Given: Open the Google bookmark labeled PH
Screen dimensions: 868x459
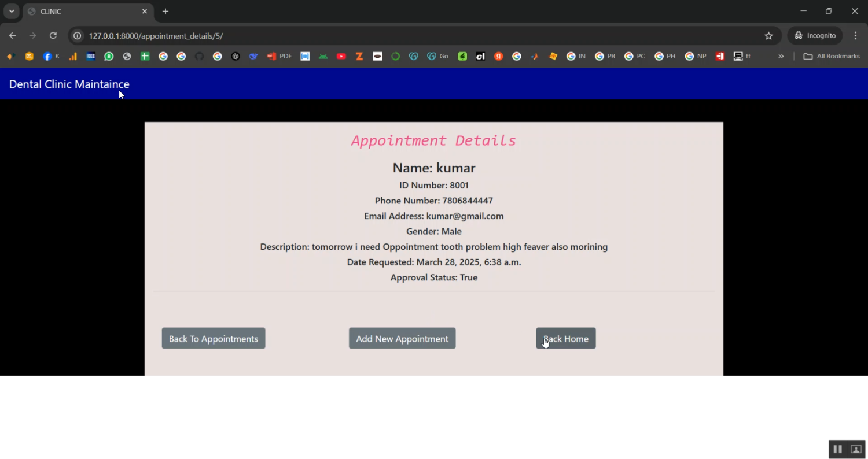Looking at the screenshot, I should tap(665, 56).
